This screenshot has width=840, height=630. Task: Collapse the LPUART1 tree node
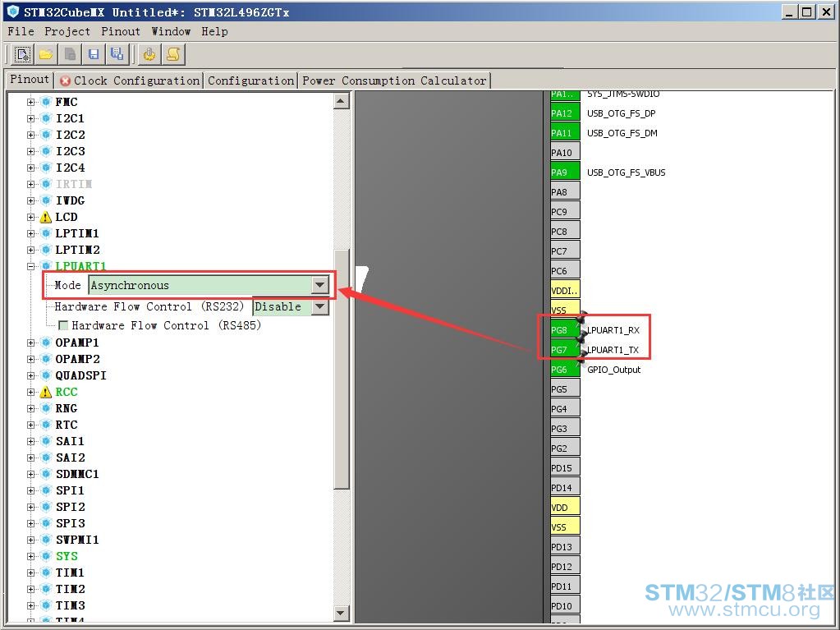pos(31,266)
